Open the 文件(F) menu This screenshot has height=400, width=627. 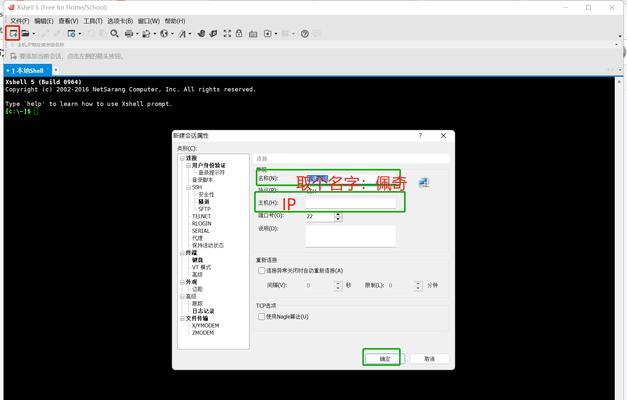[x=20, y=21]
